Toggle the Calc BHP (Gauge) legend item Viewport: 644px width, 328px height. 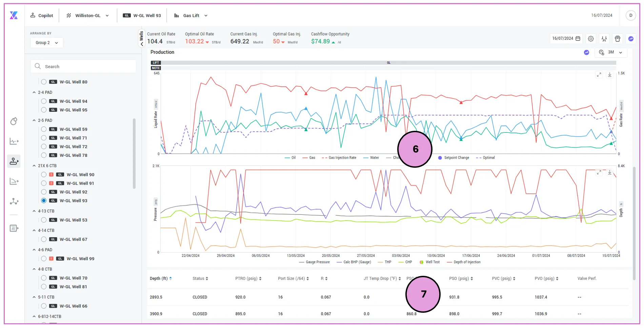354,262
